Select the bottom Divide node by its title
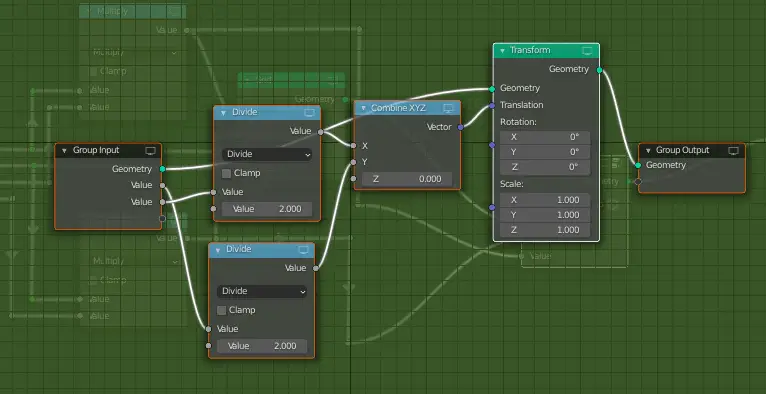The height and width of the screenshot is (394, 766). click(x=238, y=249)
